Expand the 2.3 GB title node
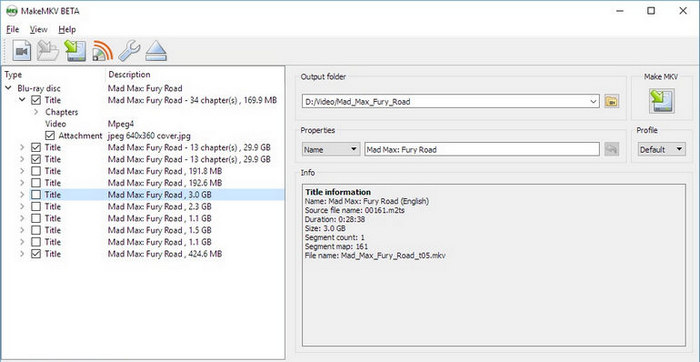Viewport: 700px width, 362px height. tap(22, 207)
